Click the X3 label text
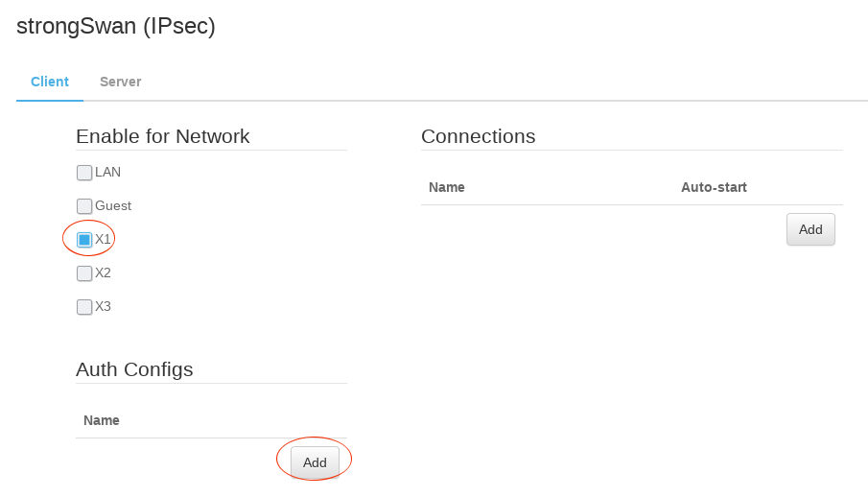 coord(104,306)
